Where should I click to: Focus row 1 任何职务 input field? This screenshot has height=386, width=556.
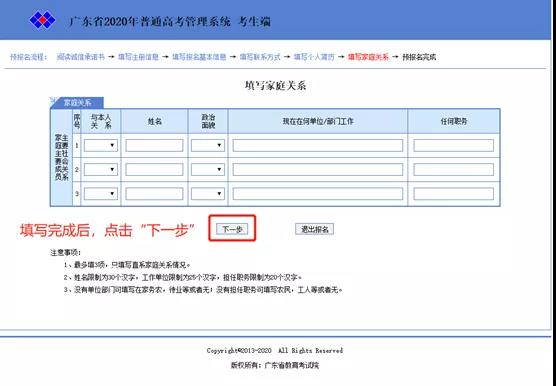click(x=454, y=145)
